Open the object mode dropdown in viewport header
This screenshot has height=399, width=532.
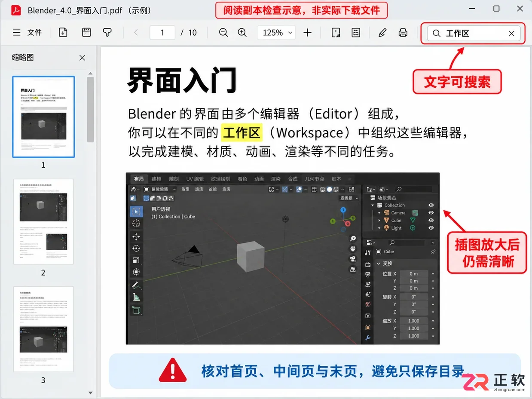click(160, 189)
